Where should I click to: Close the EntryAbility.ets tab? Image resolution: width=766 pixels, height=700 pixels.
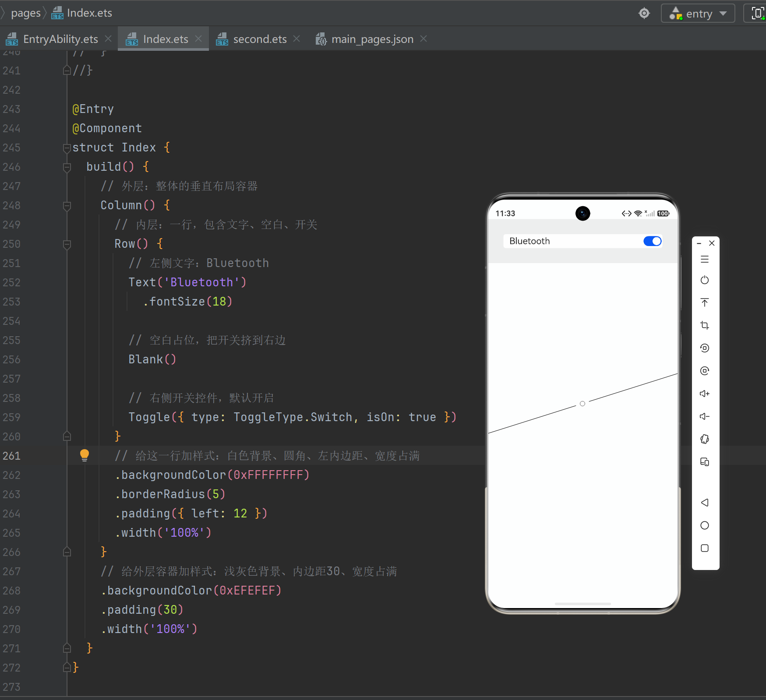(x=108, y=39)
